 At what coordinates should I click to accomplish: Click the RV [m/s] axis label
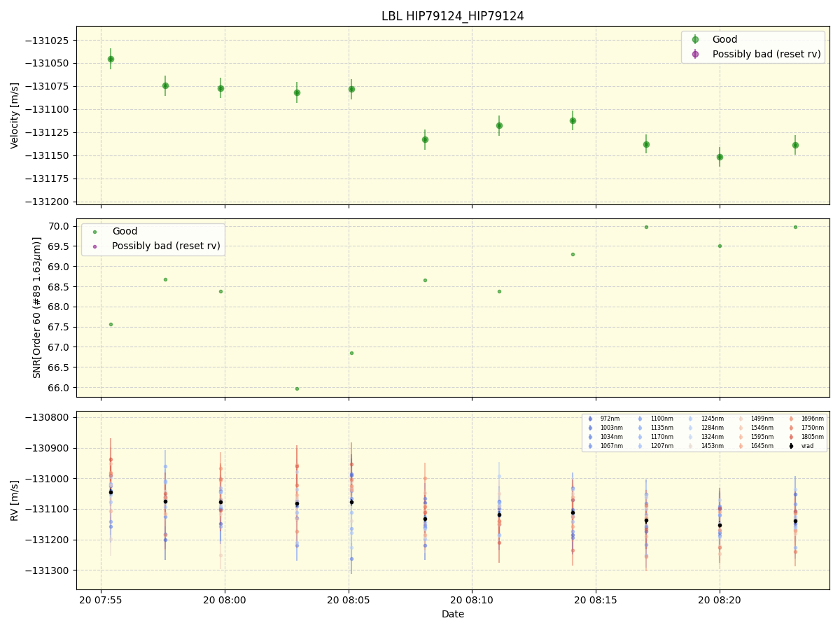[15, 500]
